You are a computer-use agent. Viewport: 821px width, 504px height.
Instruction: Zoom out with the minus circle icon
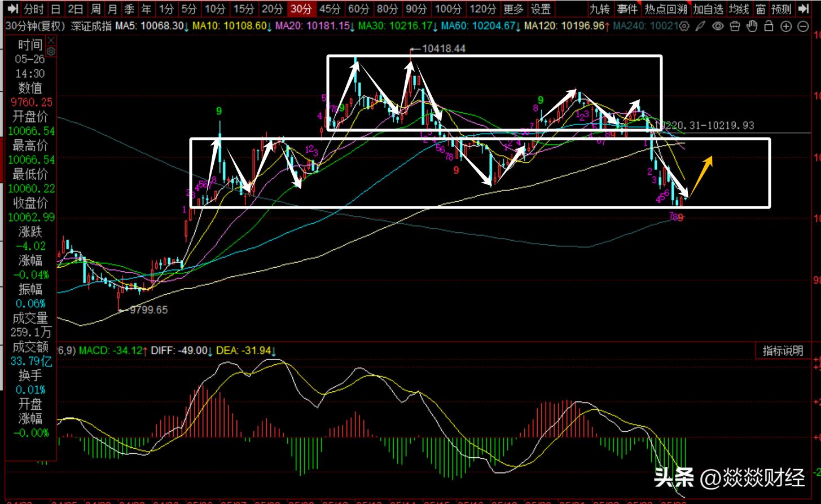[x=804, y=27]
